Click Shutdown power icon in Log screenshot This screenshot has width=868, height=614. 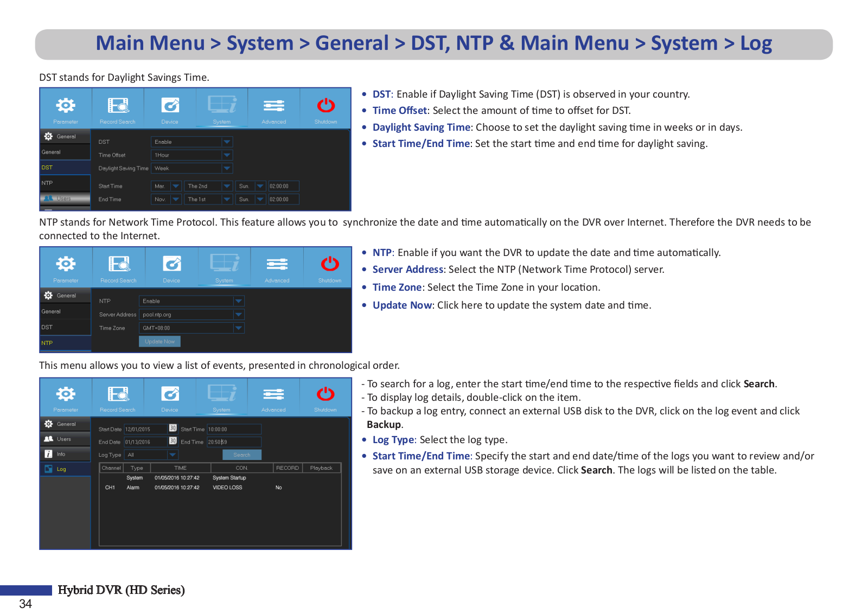325,394
